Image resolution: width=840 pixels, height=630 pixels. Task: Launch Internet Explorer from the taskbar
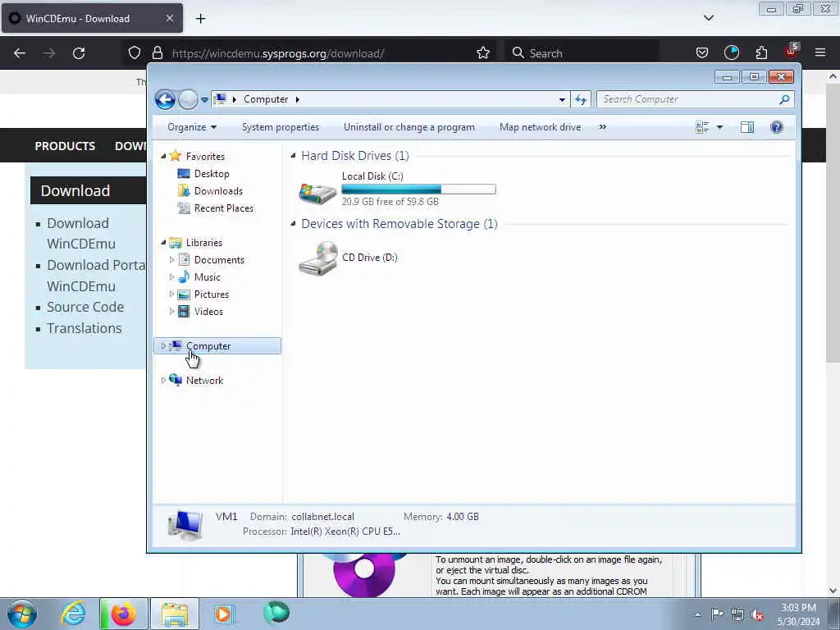point(73,614)
